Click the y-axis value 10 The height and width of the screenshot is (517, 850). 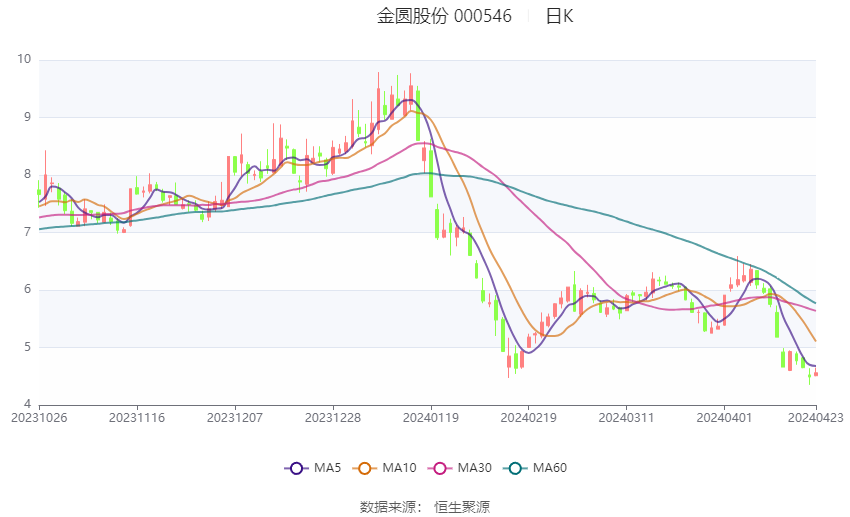click(x=24, y=59)
